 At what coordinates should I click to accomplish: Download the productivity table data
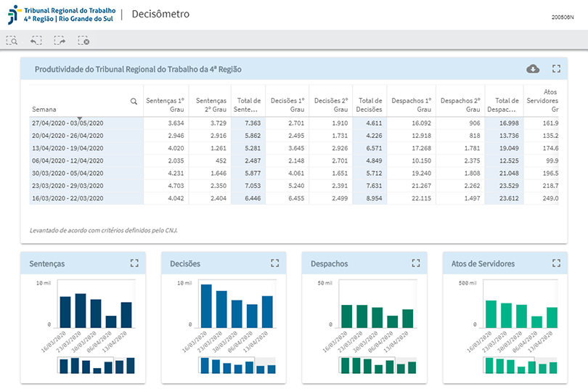533,69
